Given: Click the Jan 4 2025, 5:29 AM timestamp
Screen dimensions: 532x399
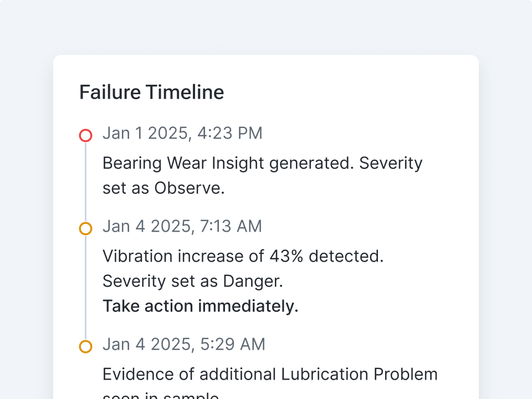Looking at the screenshot, I should 184,344.
